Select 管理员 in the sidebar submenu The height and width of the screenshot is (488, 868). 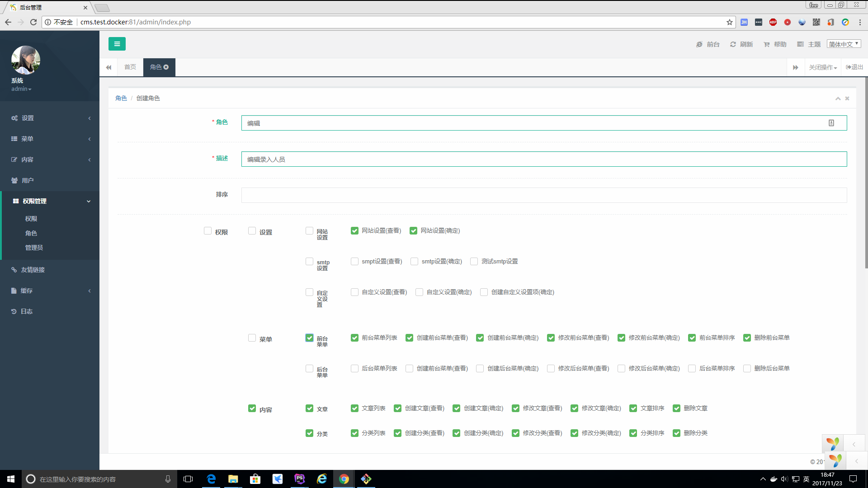34,248
